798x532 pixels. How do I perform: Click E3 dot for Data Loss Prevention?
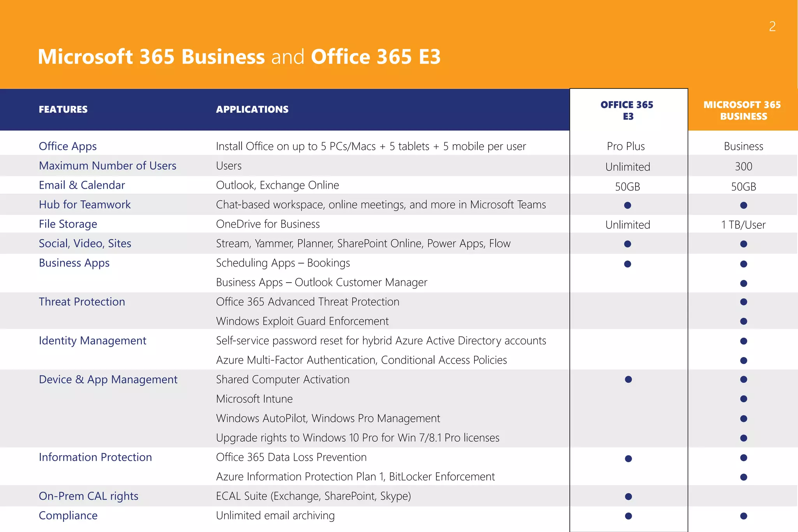[628, 459]
